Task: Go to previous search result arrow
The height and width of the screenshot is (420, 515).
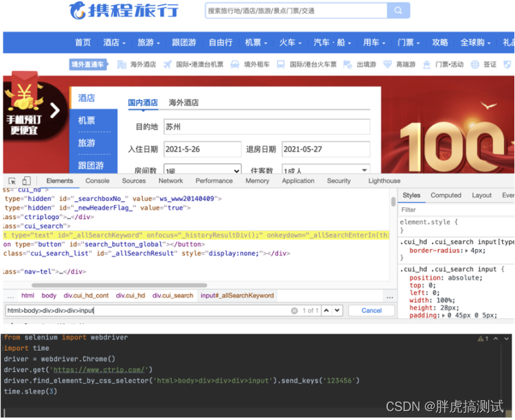Action: (x=326, y=310)
